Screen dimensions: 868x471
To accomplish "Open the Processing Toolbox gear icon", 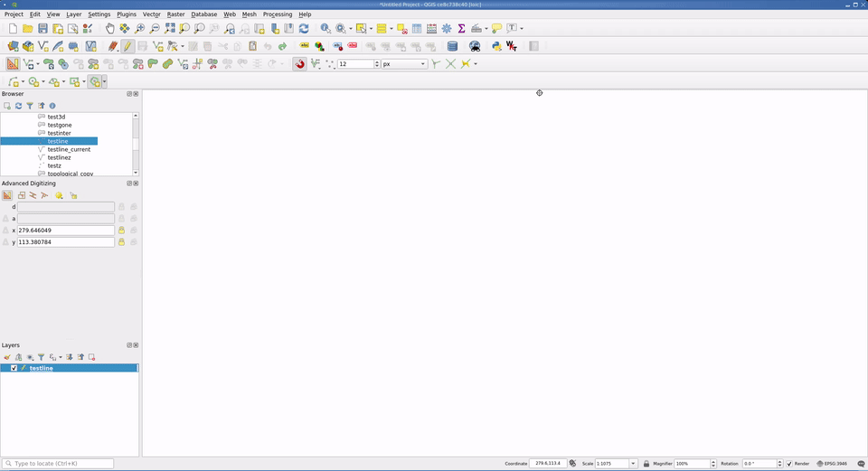I will coord(447,29).
